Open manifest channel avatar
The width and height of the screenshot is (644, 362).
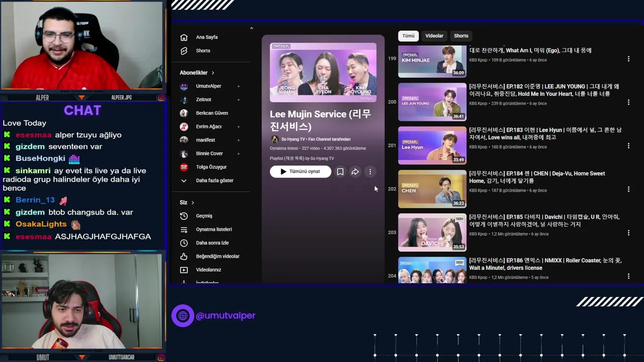184,140
